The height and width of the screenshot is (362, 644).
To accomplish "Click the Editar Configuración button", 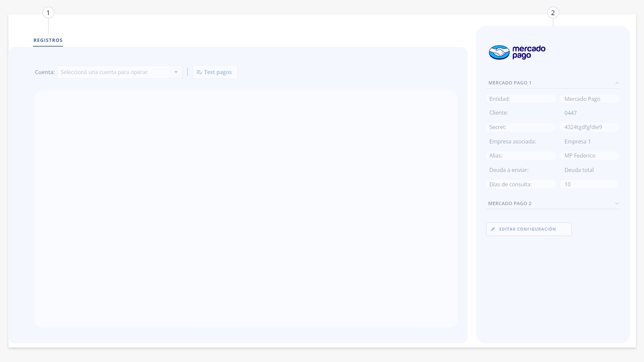I will (529, 229).
